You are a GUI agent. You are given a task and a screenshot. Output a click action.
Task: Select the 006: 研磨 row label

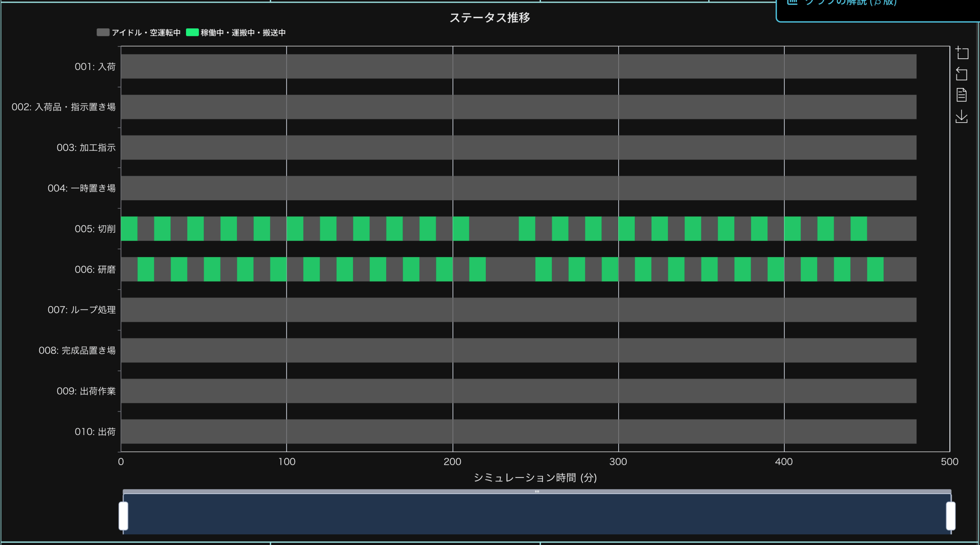click(x=95, y=270)
